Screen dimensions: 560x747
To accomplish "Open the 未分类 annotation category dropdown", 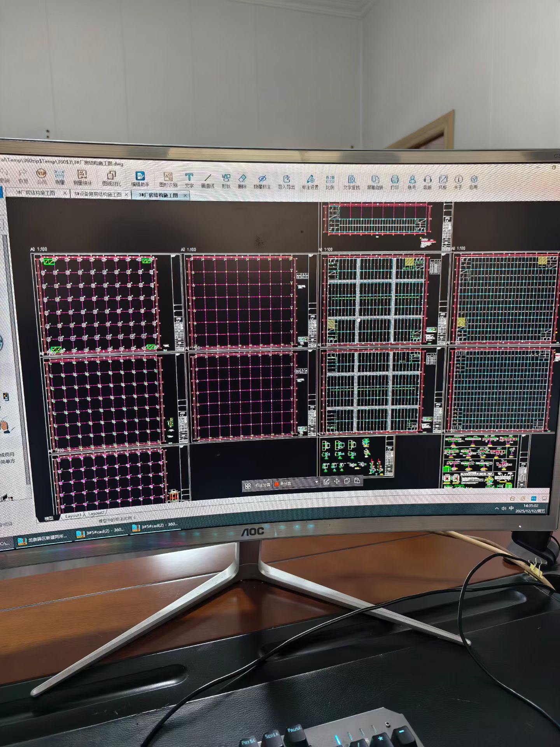I will [296, 484].
